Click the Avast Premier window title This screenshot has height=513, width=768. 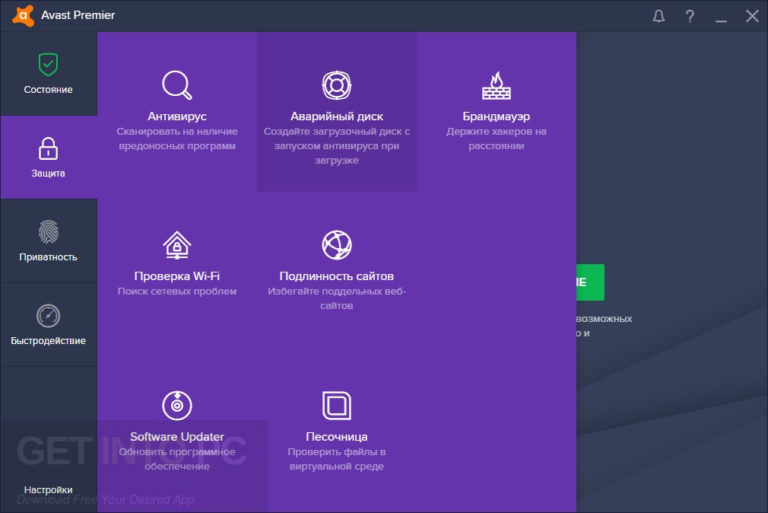point(78,15)
